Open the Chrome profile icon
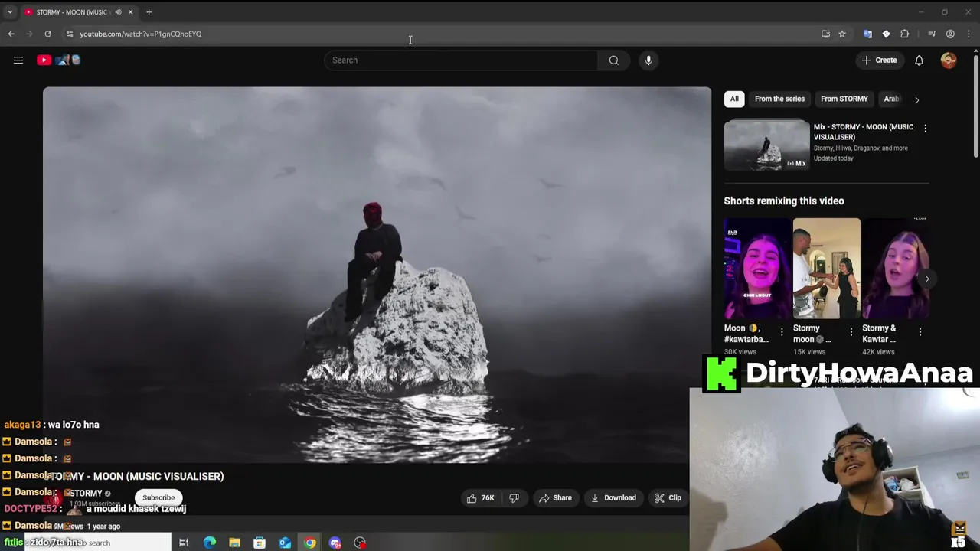The image size is (980, 551). point(950,34)
